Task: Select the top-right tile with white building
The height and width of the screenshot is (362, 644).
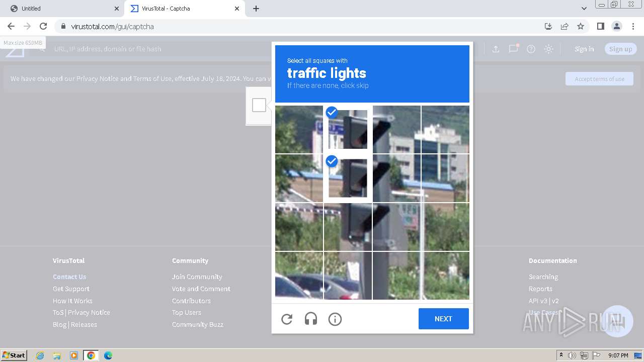Action: (445, 129)
